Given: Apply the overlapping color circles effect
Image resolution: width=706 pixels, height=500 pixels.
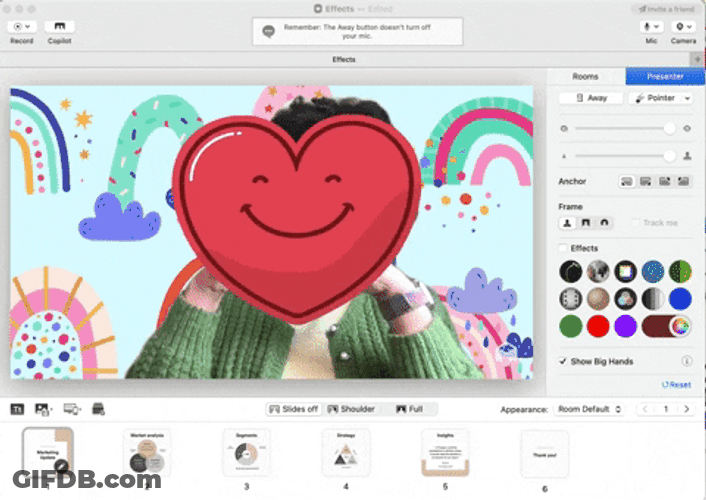Looking at the screenshot, I should coord(625,299).
